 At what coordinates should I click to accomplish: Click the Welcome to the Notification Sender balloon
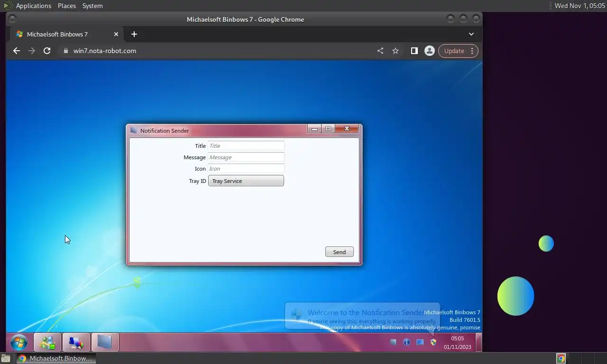[362, 316]
